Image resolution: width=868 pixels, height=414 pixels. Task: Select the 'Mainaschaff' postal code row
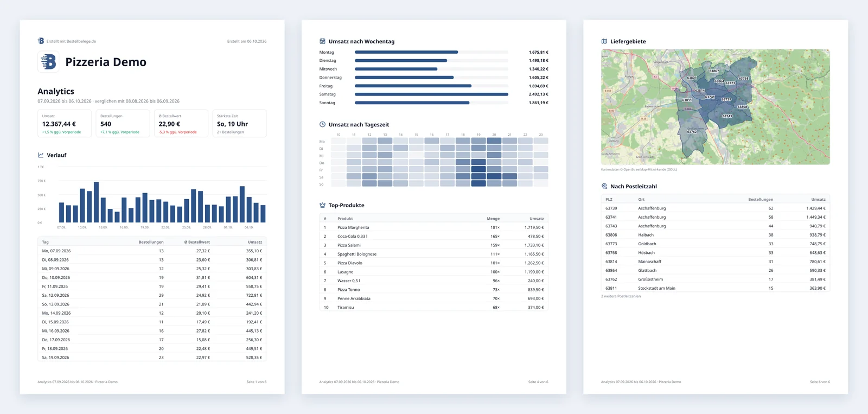tap(716, 262)
